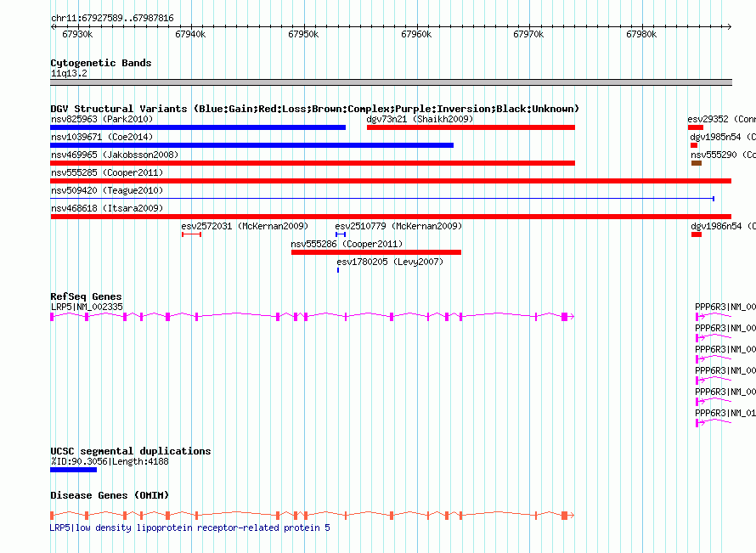Open nsv555286 (Cooper2011) label
The image size is (756, 553).
coord(347,244)
